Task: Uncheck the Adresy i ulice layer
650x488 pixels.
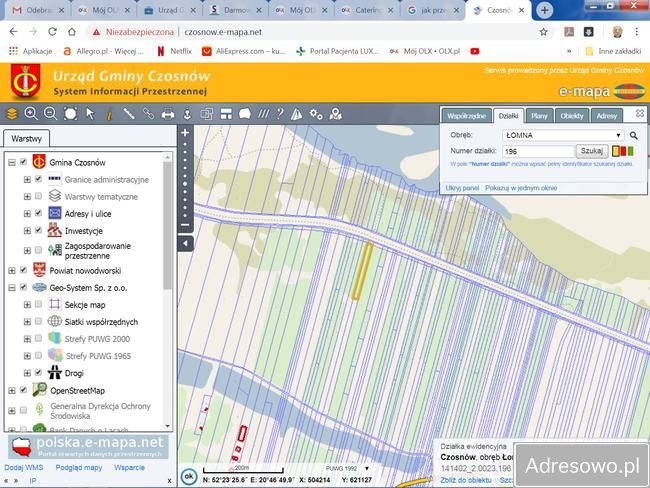Action: click(38, 214)
